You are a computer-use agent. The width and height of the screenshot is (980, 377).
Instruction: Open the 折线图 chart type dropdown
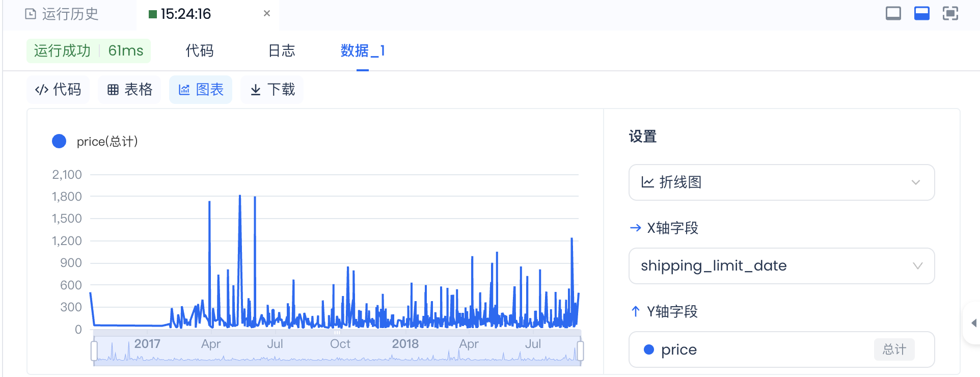tap(781, 182)
